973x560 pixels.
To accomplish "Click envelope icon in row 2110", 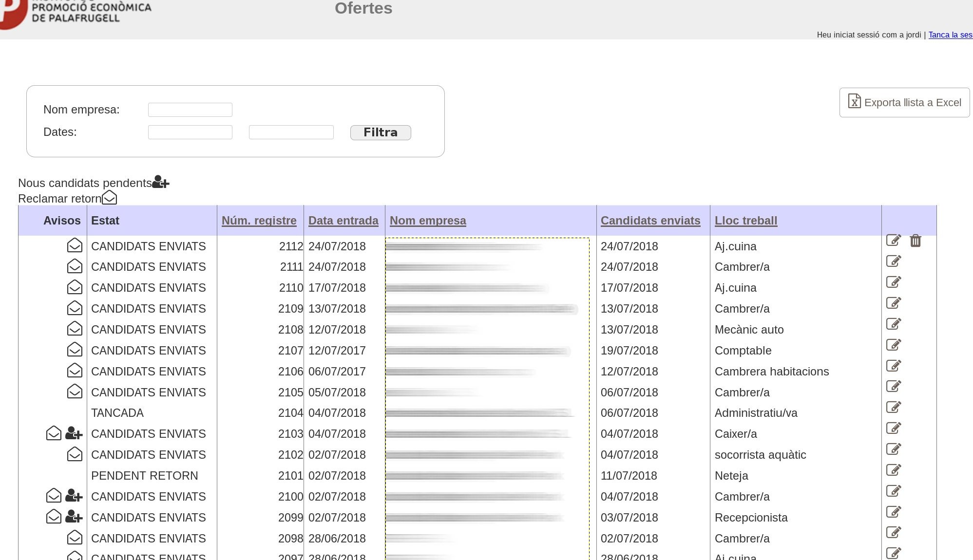I will point(75,287).
